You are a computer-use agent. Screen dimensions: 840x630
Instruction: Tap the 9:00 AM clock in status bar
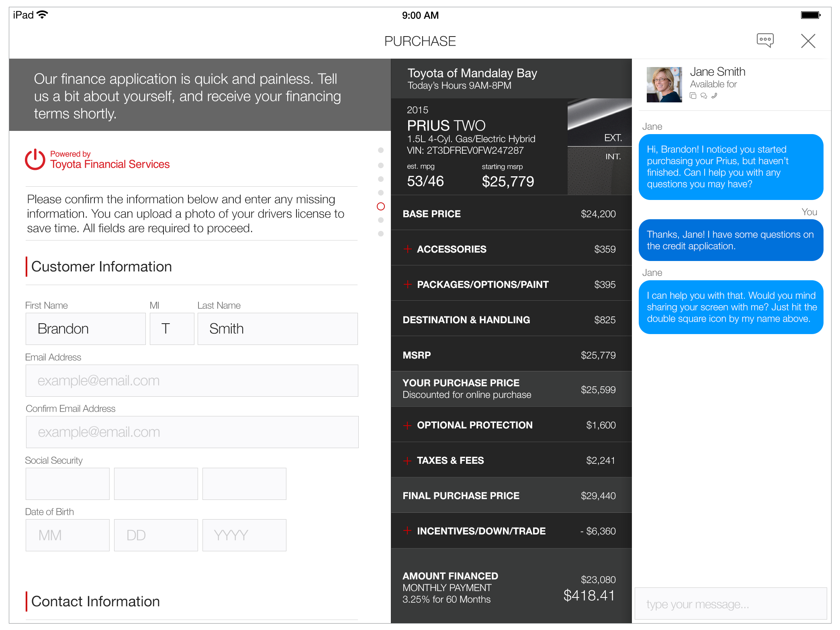tap(420, 15)
